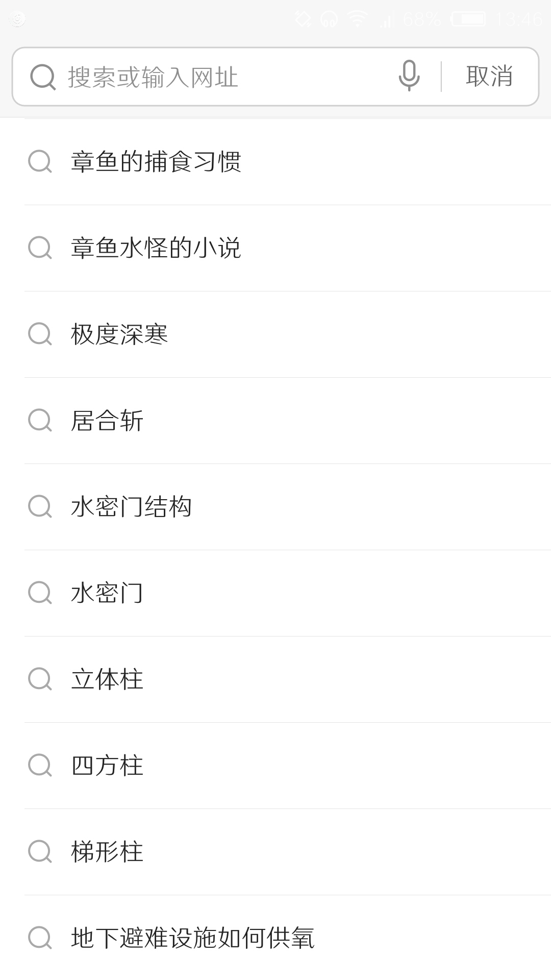
Task: Tap the 梯形柱 search history item
Action: [107, 852]
